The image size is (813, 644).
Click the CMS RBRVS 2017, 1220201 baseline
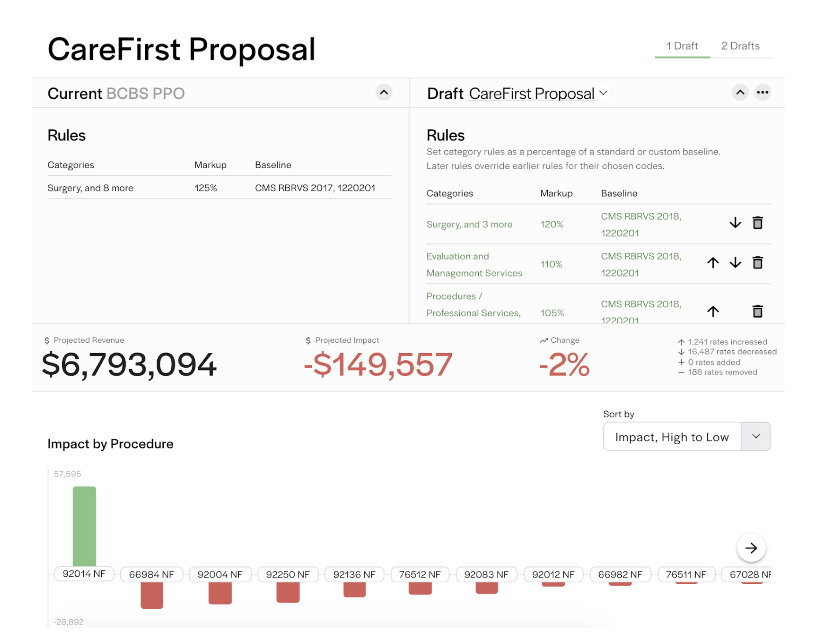[x=315, y=188]
